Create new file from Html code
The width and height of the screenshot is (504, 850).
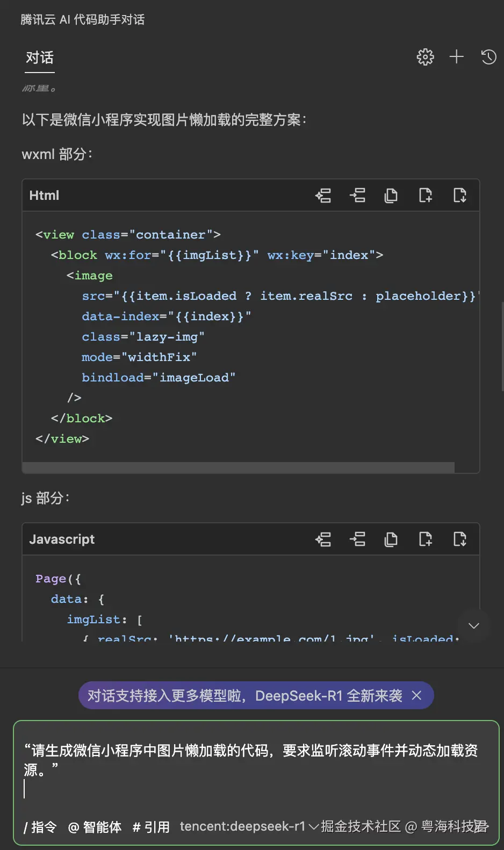point(425,195)
